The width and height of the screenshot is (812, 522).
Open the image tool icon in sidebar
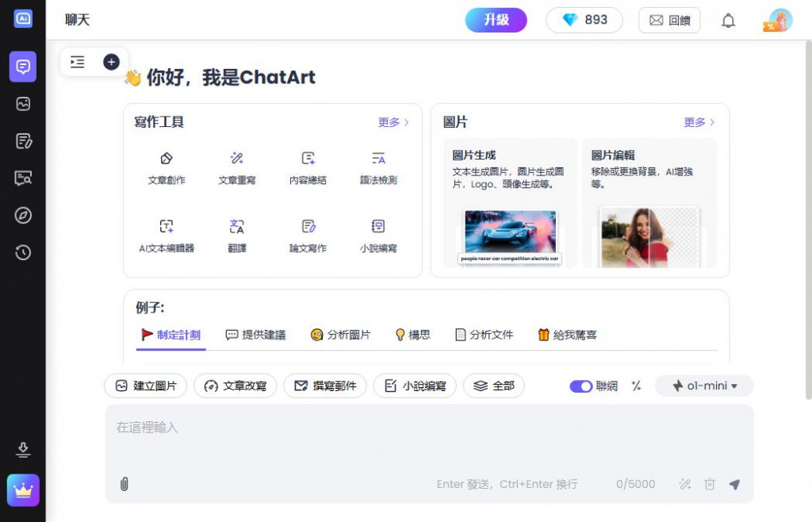tap(23, 104)
